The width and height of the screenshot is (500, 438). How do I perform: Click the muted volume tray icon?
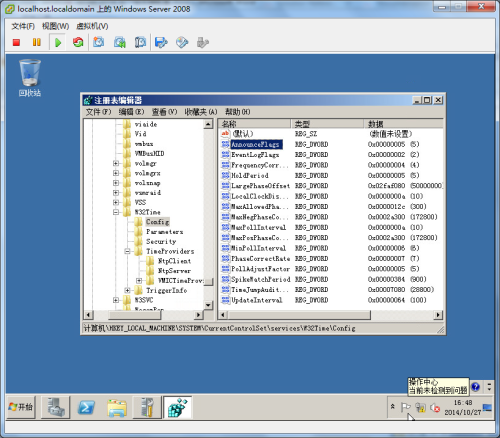click(435, 407)
